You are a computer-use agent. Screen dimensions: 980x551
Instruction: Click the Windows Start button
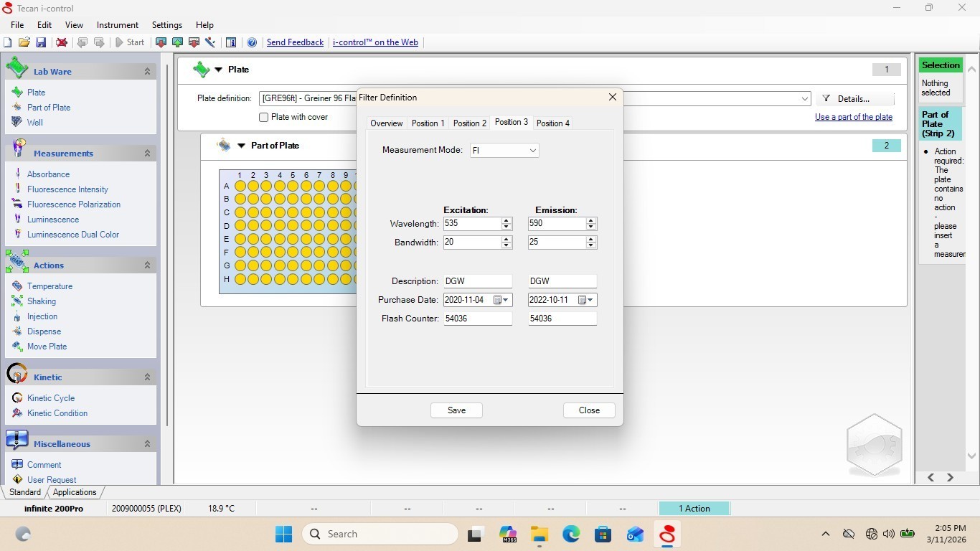[284, 534]
